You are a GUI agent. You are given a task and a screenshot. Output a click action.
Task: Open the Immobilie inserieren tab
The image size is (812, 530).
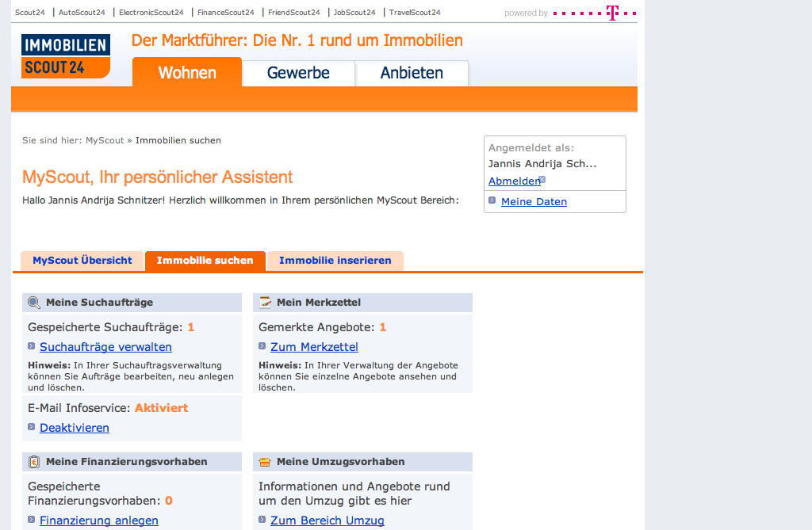coord(335,261)
